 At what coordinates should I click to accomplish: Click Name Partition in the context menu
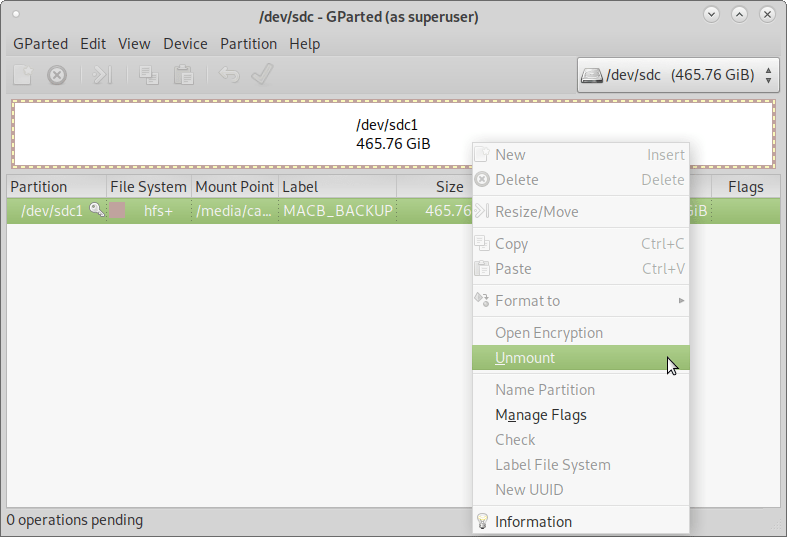point(581,390)
